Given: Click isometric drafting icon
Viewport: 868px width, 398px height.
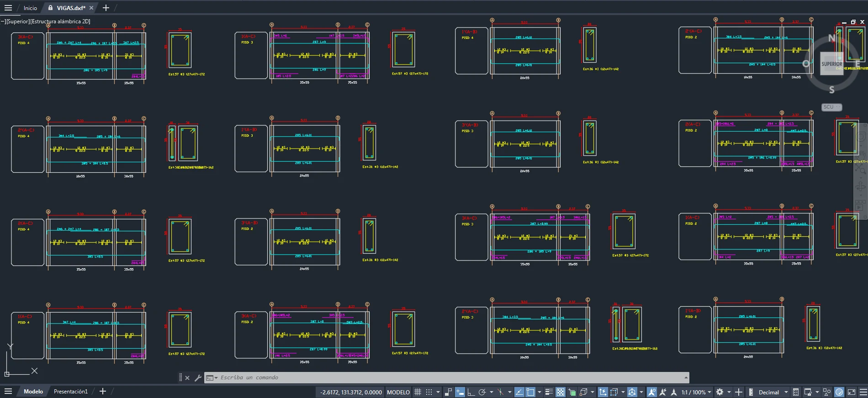Looking at the screenshot, I should [500, 392].
